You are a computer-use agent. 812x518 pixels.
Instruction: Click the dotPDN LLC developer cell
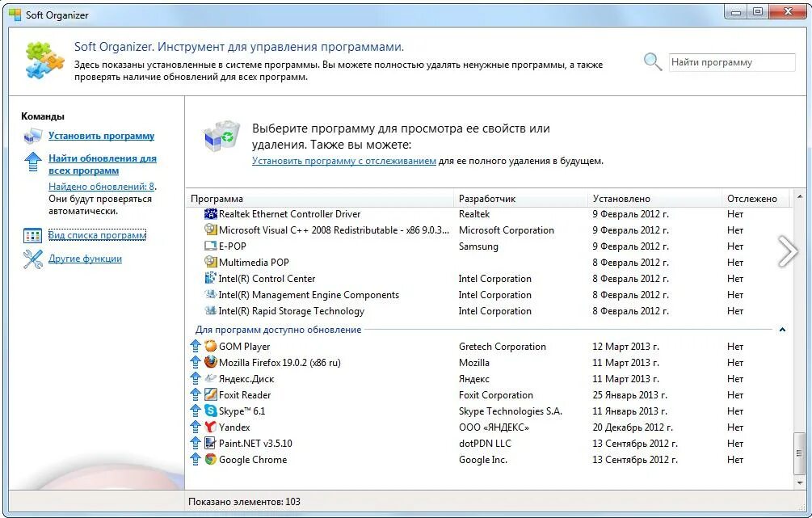[485, 444]
